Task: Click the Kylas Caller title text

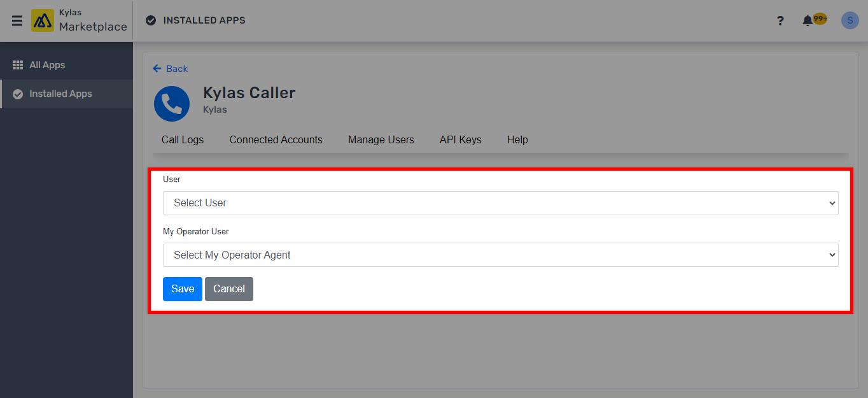Action: 249,92
